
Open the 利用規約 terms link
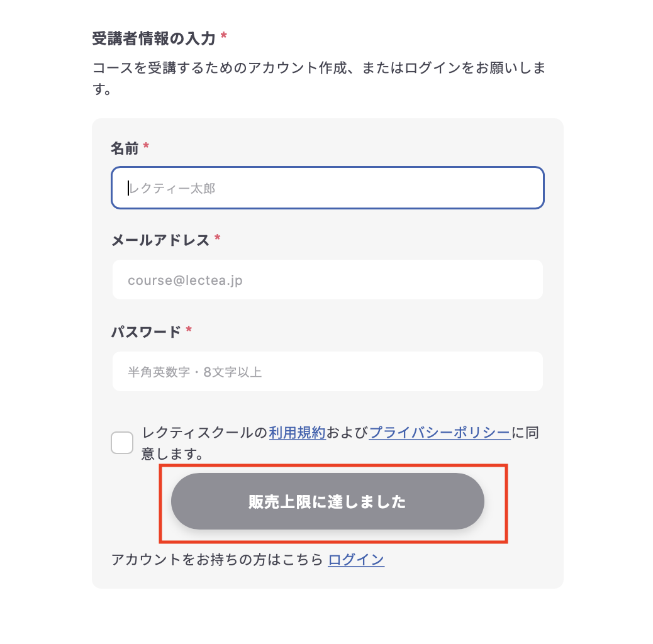pos(297,433)
